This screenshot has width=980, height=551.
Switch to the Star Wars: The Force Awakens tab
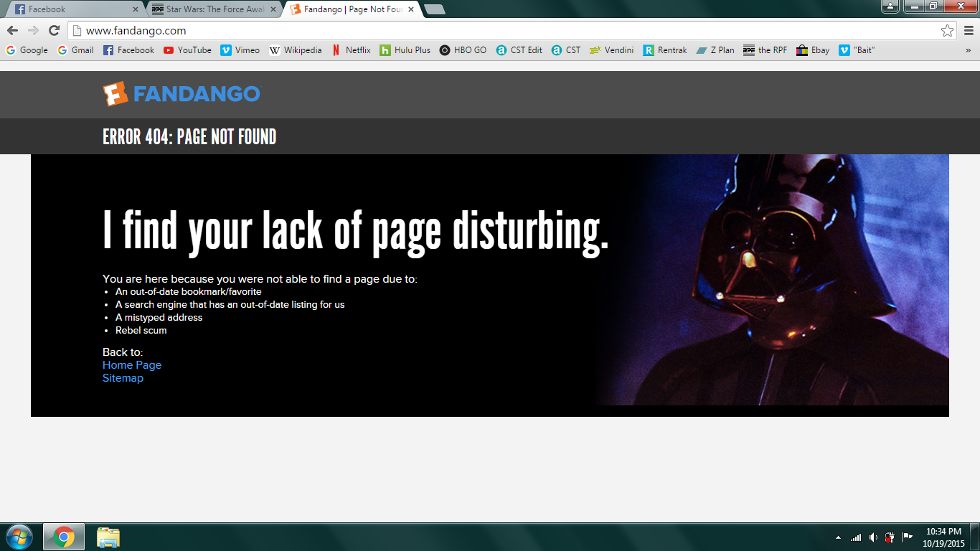tap(215, 9)
